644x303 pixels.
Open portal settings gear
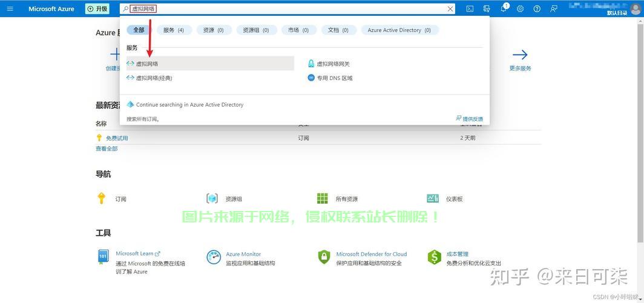coord(520,8)
